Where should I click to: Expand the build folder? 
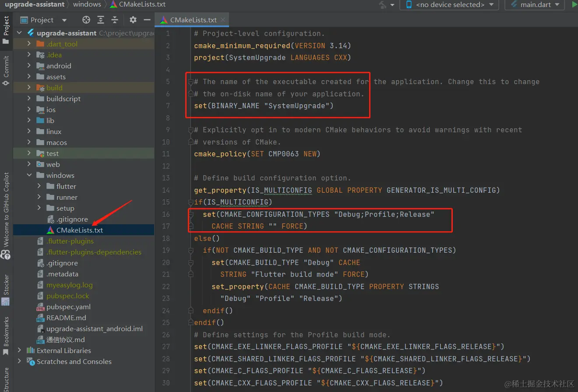pyautogui.click(x=29, y=88)
